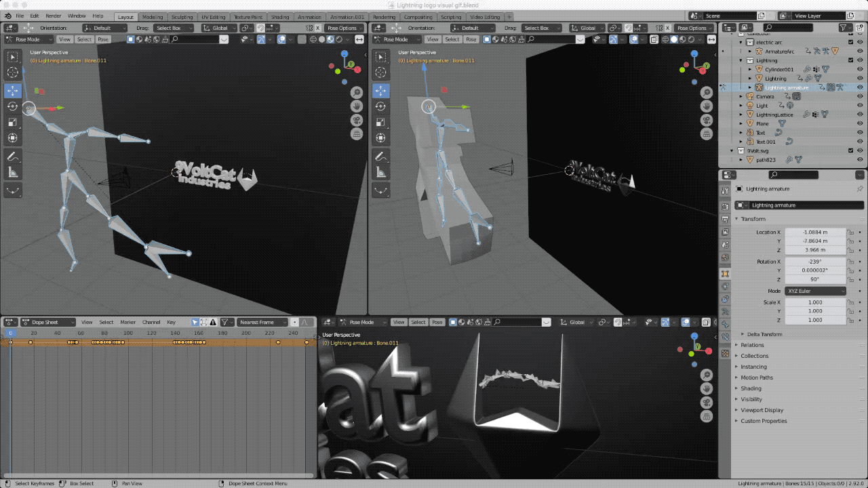Click the zoom magnifier in left viewport
This screenshot has height=488, width=868.
[356, 93]
